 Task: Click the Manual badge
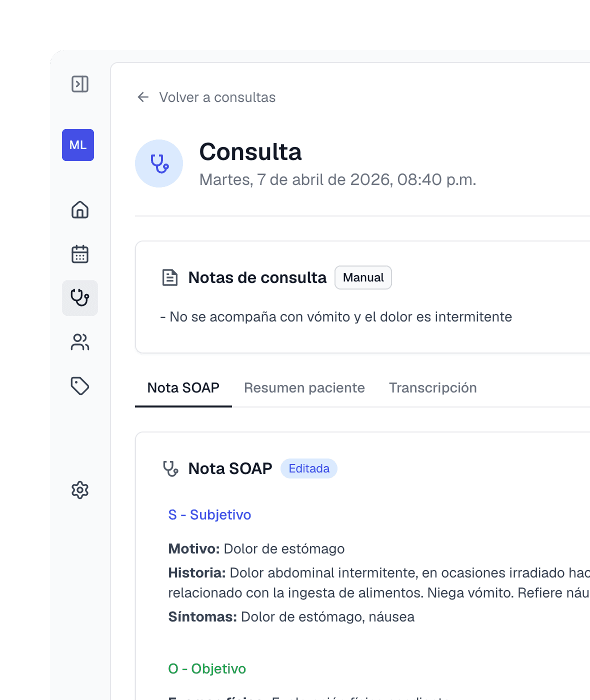363,277
